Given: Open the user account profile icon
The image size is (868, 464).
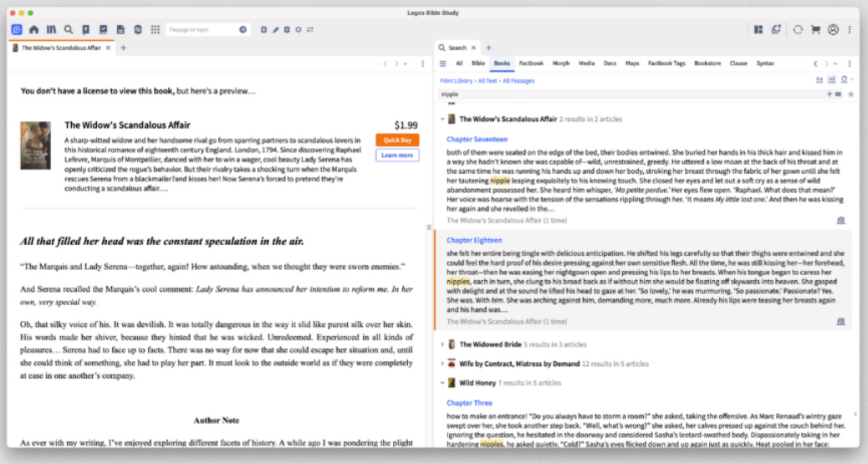Looking at the screenshot, I should 833,29.
